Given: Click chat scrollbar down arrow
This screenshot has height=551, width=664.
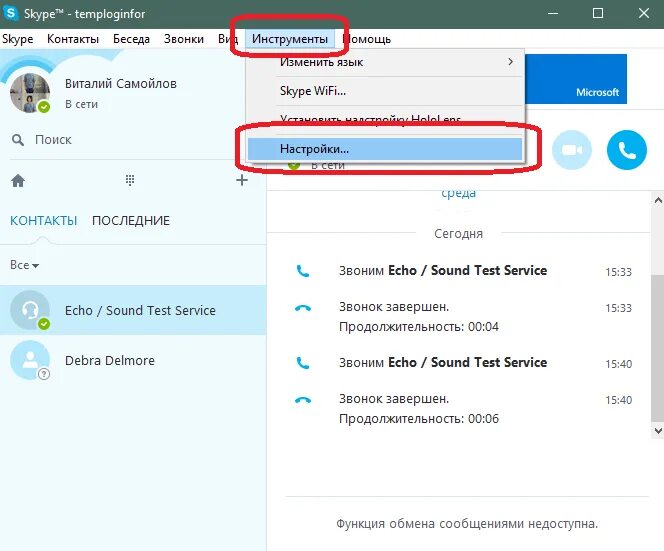Looking at the screenshot, I should coord(658,431).
